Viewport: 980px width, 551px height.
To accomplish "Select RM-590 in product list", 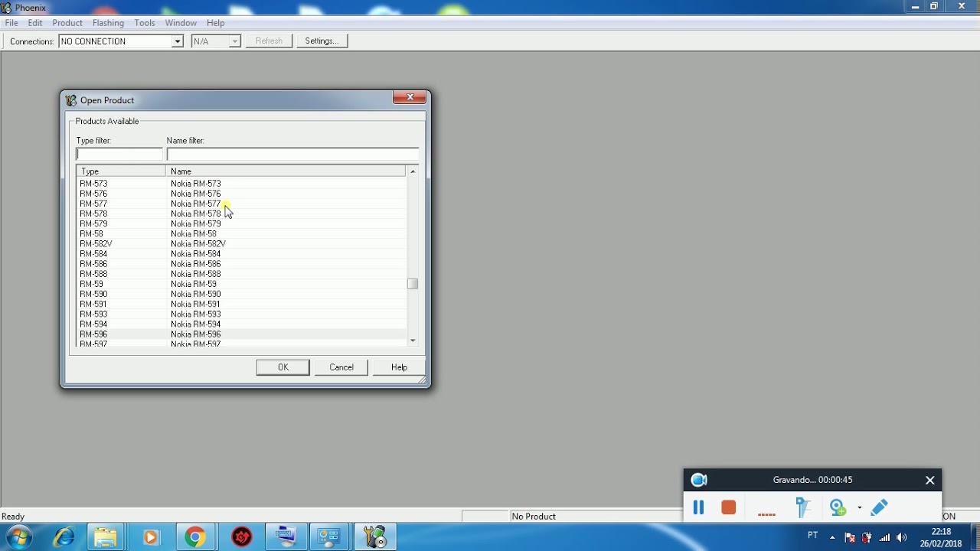I will pos(241,294).
